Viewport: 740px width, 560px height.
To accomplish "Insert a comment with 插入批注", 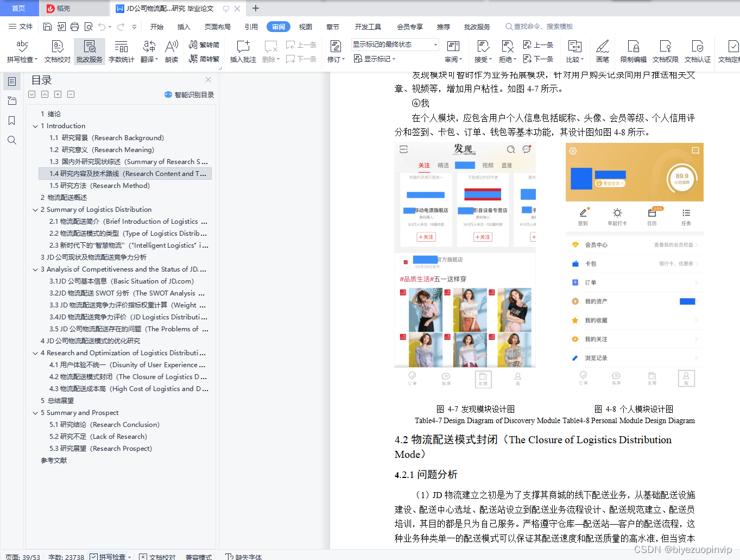I will pos(243,52).
